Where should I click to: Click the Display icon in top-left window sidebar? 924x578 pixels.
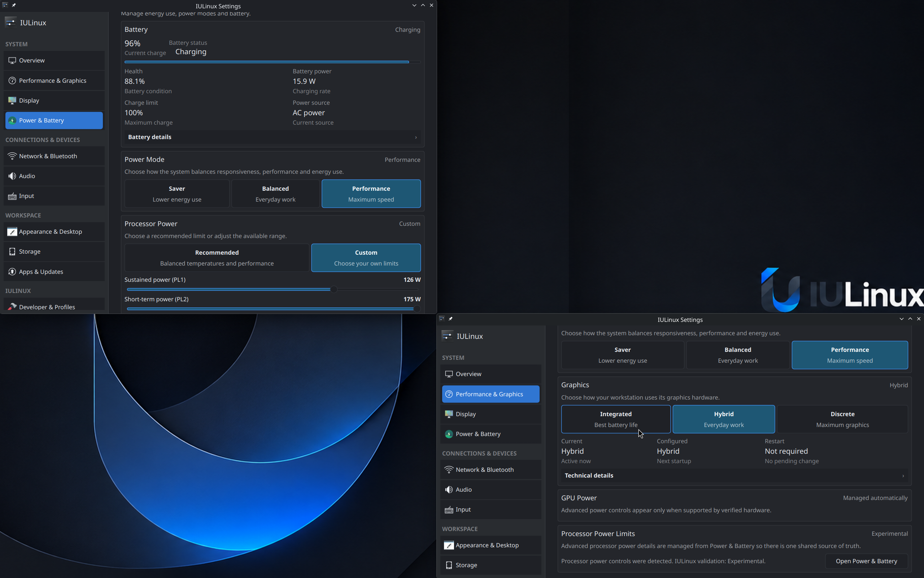pos(12,100)
